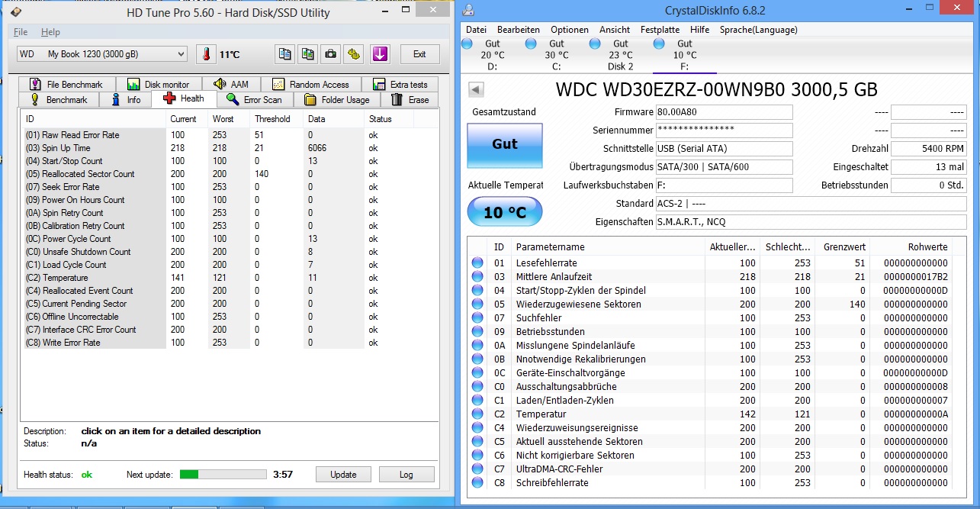
Task: Click the blue orb beside Schreibfehlerrate
Action: click(477, 482)
